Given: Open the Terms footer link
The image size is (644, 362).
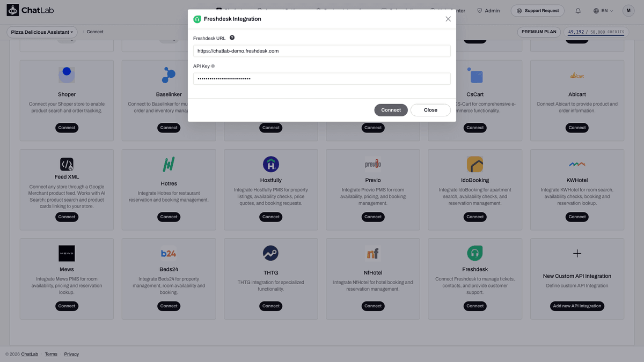Looking at the screenshot, I should (51, 354).
